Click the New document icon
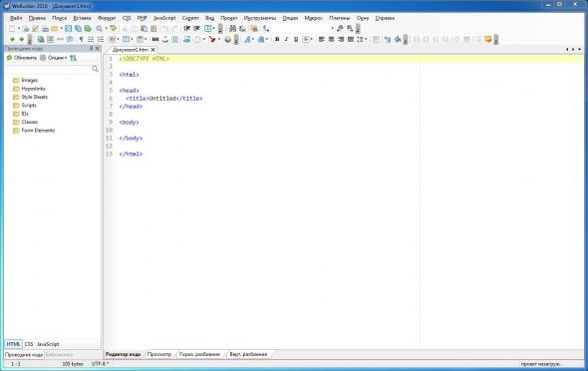588x371 pixels. [x=12, y=29]
